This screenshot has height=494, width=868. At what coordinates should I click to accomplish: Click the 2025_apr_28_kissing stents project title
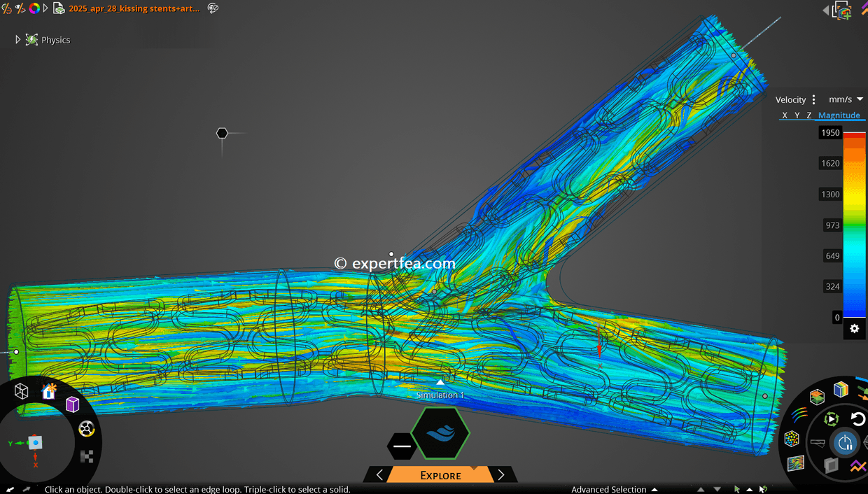(x=134, y=8)
